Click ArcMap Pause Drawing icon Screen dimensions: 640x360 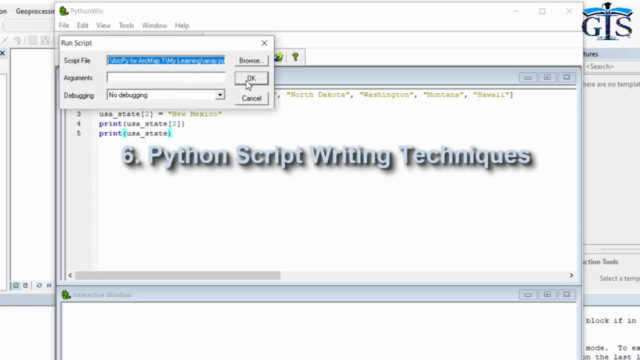49,285
